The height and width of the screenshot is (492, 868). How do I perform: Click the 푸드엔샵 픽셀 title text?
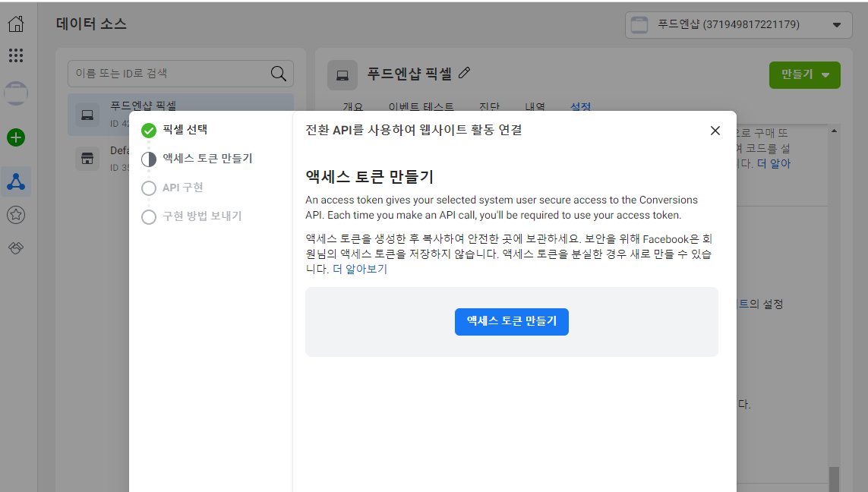click(409, 74)
